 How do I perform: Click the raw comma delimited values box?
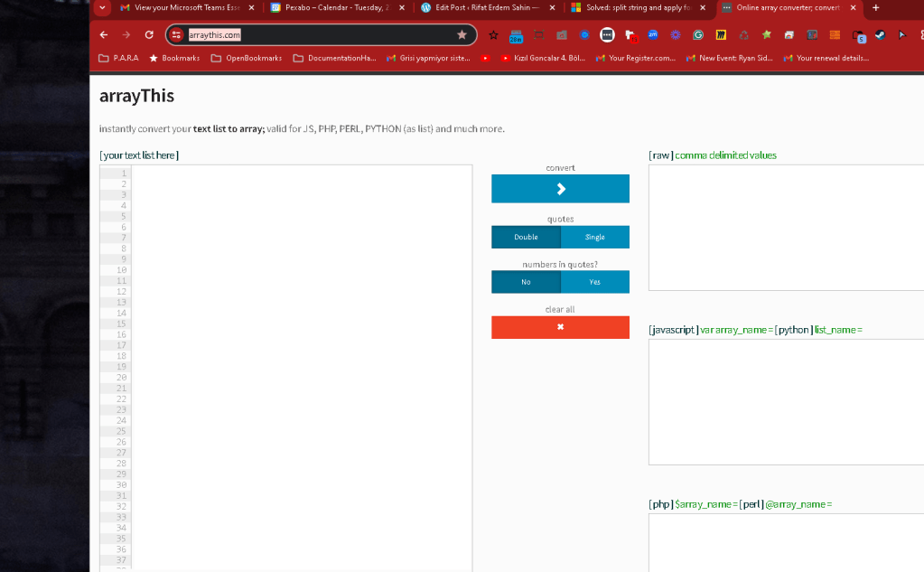pos(786,228)
